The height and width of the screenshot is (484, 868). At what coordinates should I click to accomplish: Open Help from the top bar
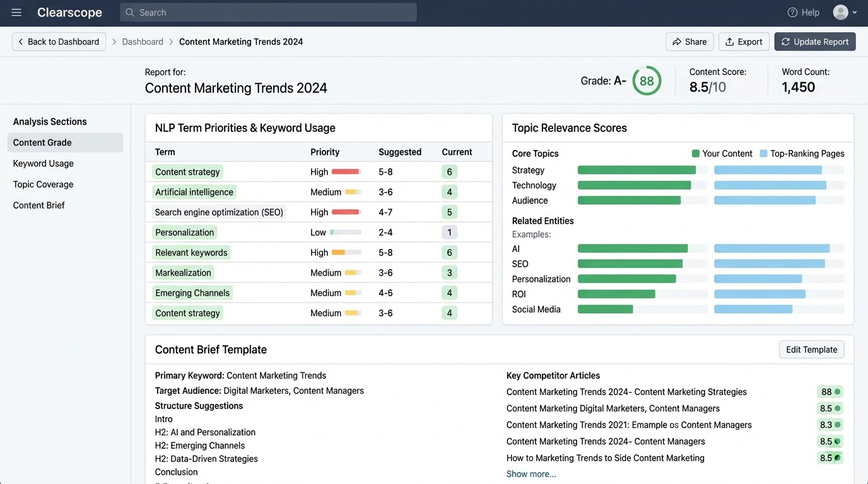click(803, 13)
